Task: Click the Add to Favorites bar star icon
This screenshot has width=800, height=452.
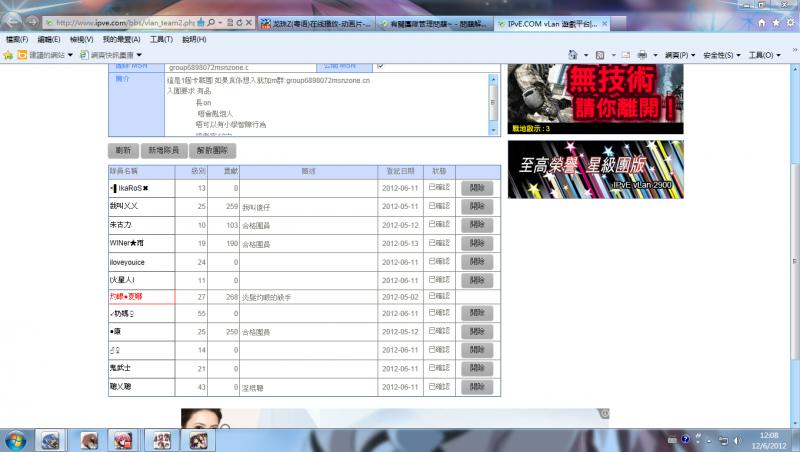Action: pos(8,55)
